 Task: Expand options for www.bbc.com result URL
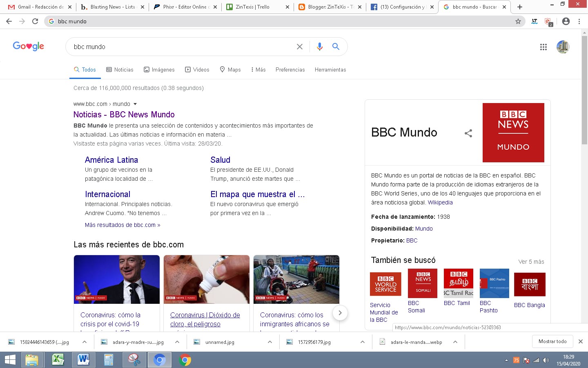[135, 104]
